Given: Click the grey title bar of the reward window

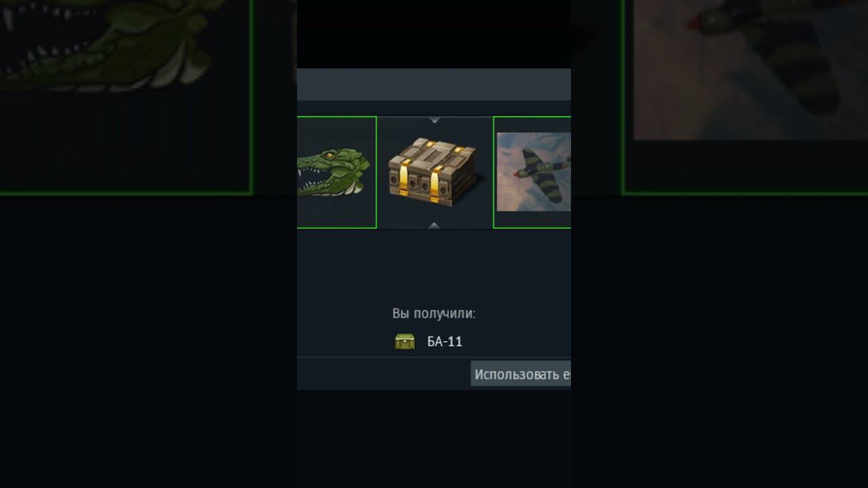Looking at the screenshot, I should [434, 84].
